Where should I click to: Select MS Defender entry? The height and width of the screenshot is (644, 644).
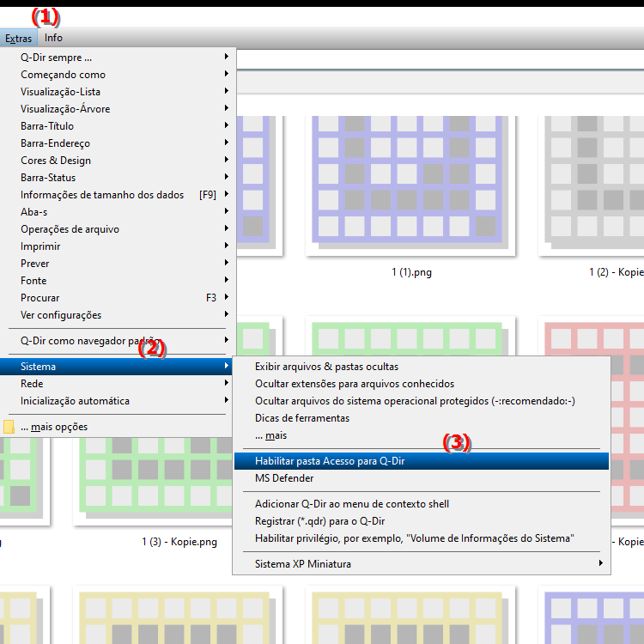422,478
